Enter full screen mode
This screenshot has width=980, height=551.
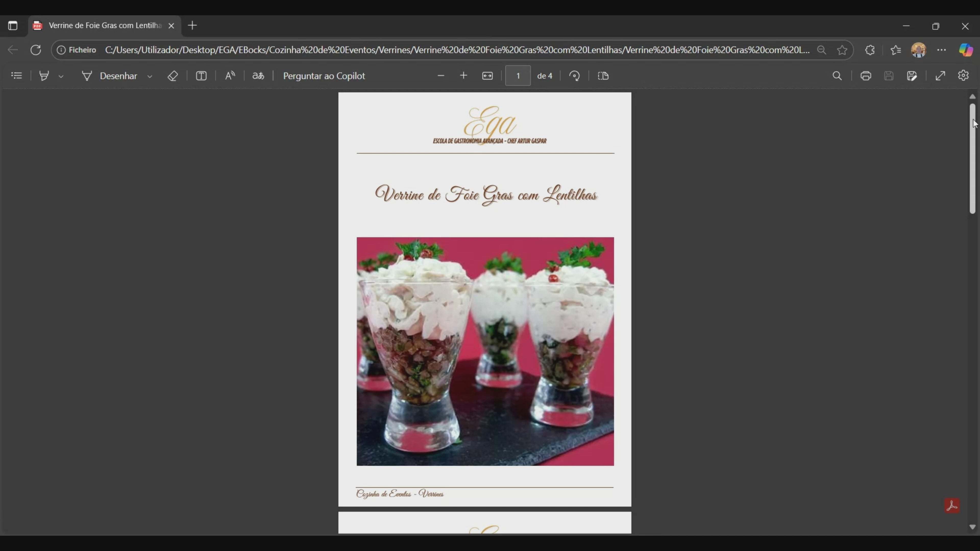point(940,76)
